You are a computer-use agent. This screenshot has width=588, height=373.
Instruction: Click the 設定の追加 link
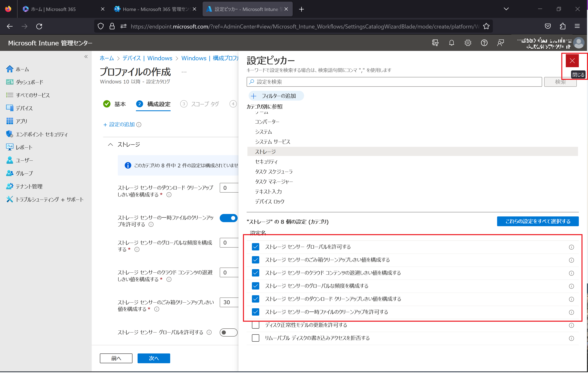pos(119,125)
